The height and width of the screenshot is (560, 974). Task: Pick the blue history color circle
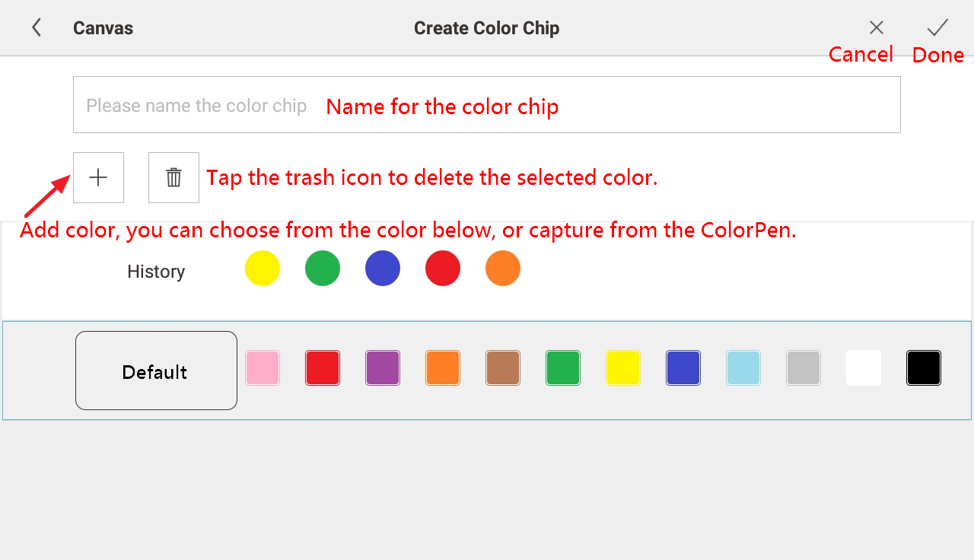coord(383,269)
